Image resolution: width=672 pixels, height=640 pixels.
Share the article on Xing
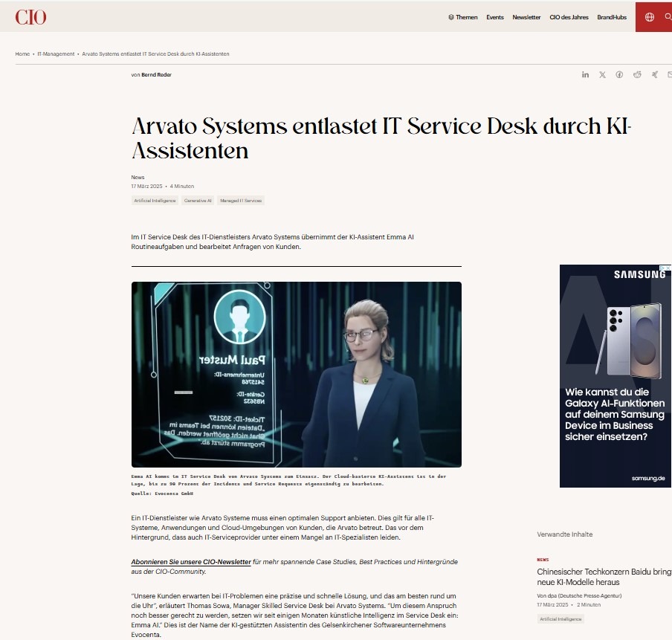(x=654, y=74)
